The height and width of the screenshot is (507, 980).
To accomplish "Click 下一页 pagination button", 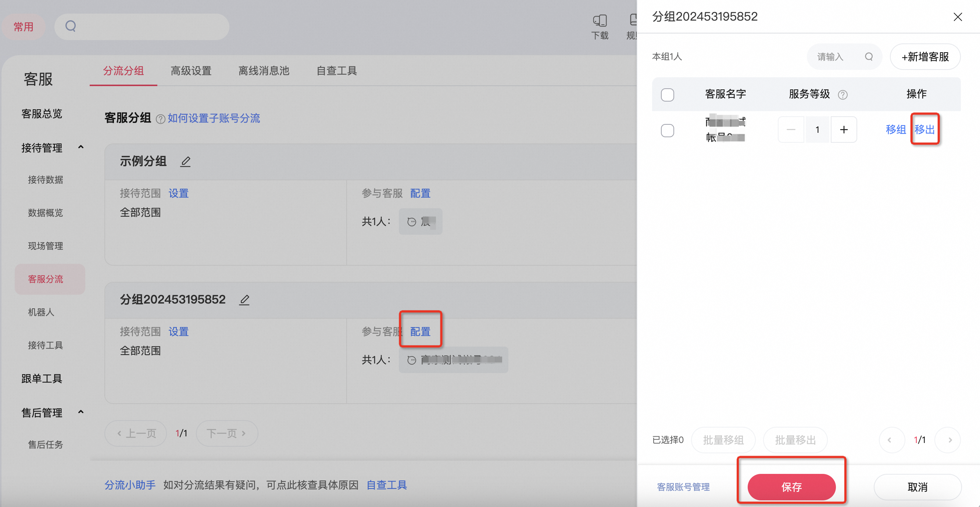I will [x=227, y=433].
